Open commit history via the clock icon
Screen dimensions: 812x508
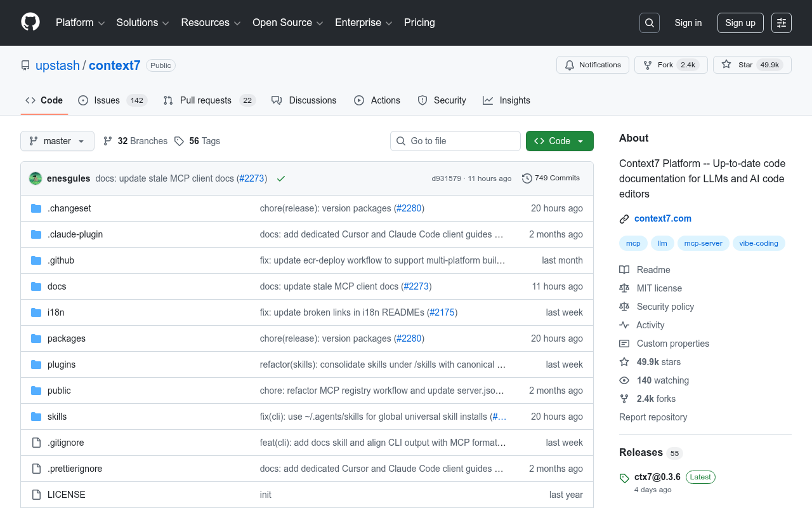(527, 178)
